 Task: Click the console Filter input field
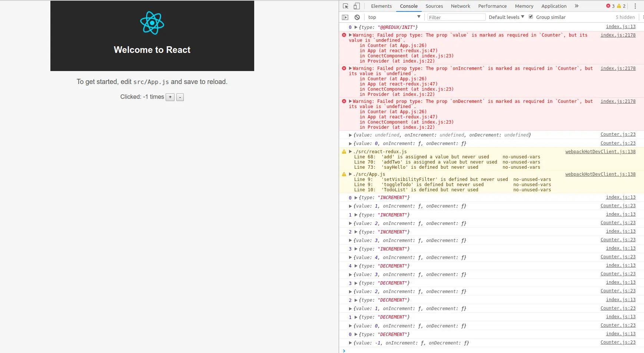456,17
